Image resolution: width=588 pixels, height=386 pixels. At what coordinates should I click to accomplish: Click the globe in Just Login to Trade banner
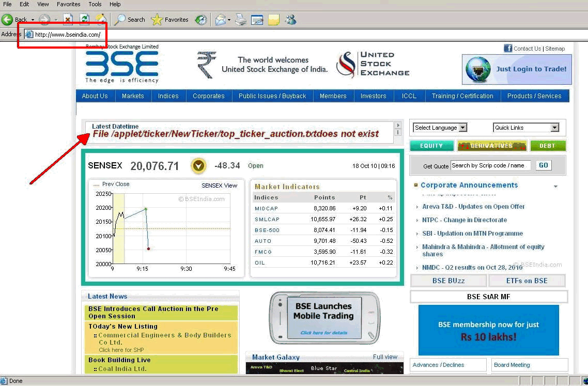point(478,69)
